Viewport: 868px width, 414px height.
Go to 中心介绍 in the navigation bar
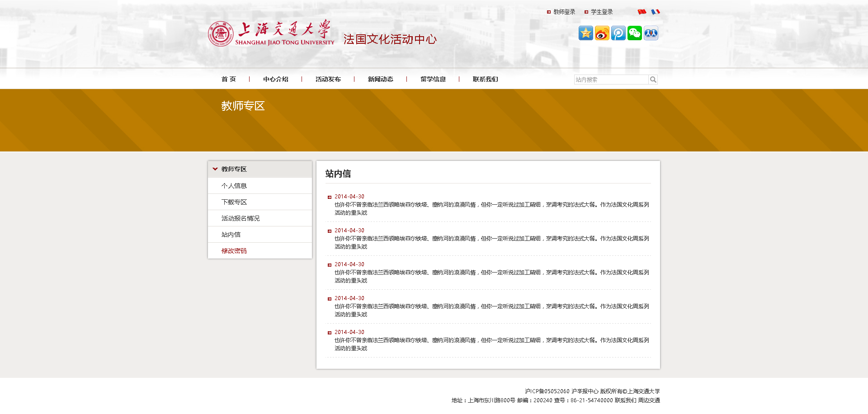point(275,79)
